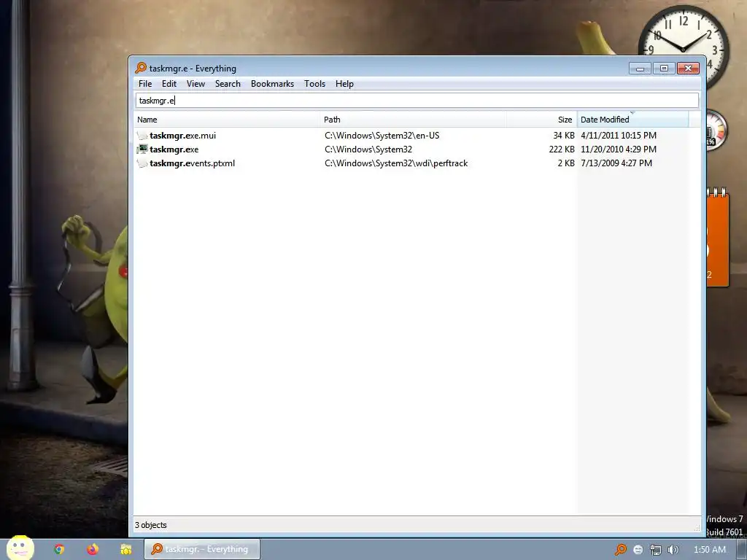Click the 3 objects status bar text

click(150, 525)
